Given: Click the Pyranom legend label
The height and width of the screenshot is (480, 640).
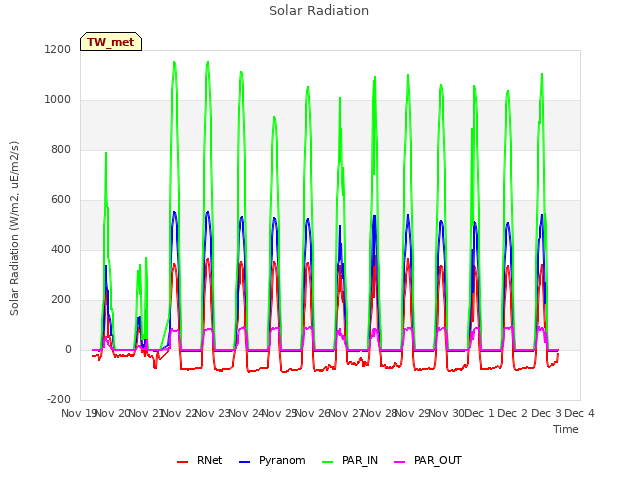Looking at the screenshot, I should tap(282, 460).
